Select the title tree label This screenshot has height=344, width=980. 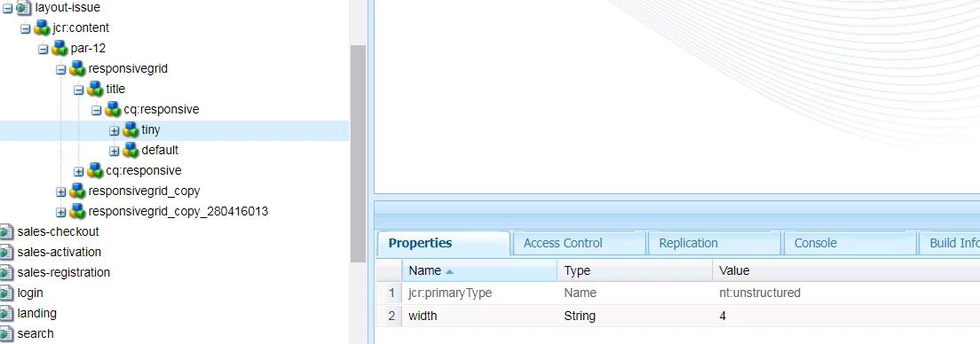pyautogui.click(x=115, y=90)
